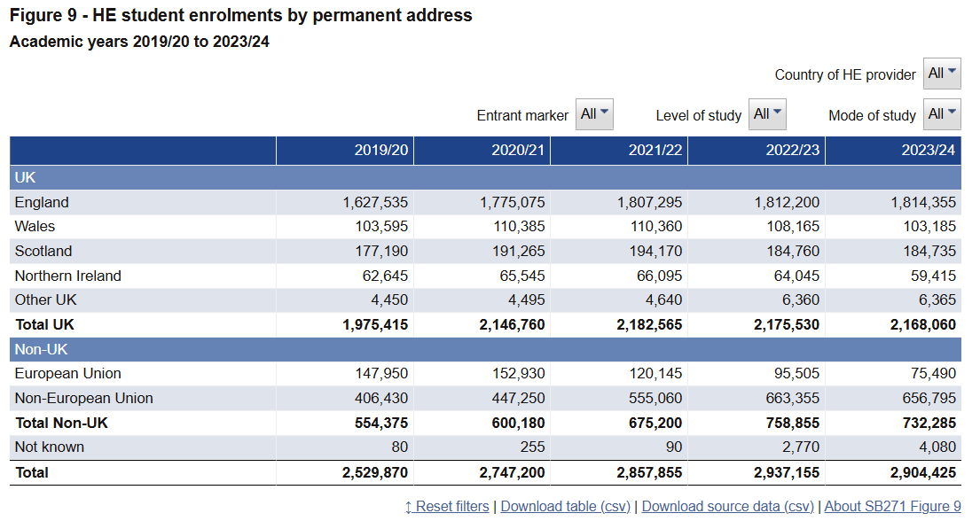
Task: Select the Total UK row label
Action: pos(45,325)
